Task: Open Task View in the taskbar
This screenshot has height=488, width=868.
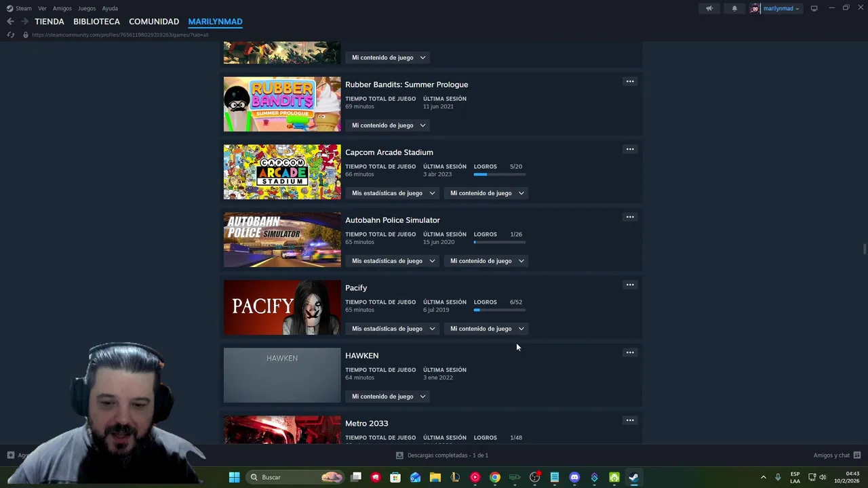Action: point(356,477)
